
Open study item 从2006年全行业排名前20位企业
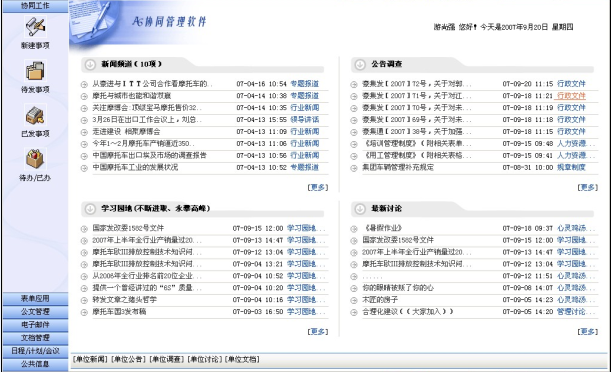pos(147,276)
